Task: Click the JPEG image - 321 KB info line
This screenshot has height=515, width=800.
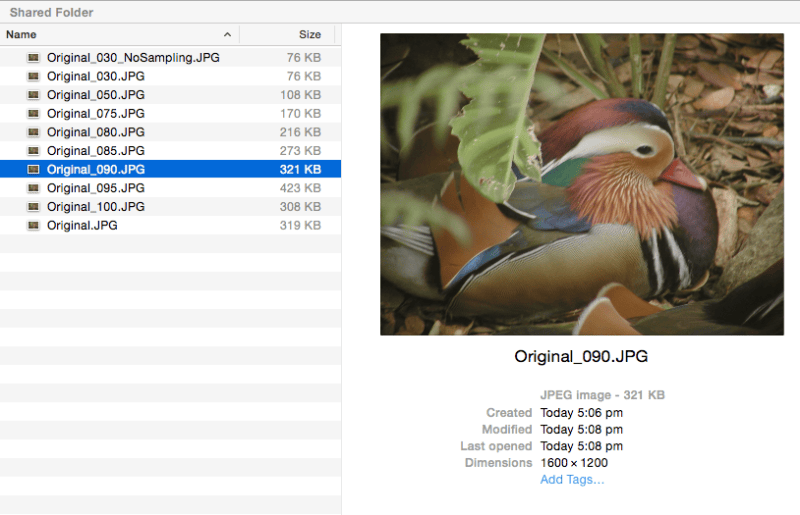Action: click(x=602, y=395)
